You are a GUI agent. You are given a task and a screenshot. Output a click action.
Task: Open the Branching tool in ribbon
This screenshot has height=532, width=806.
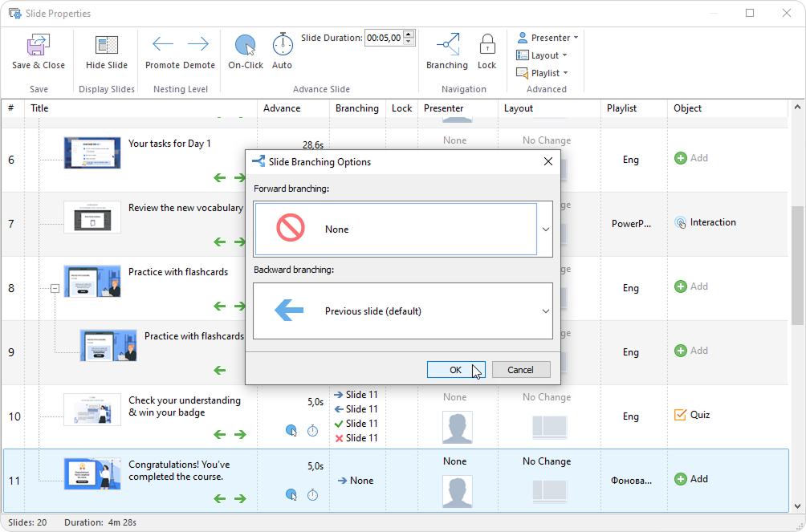(x=447, y=46)
